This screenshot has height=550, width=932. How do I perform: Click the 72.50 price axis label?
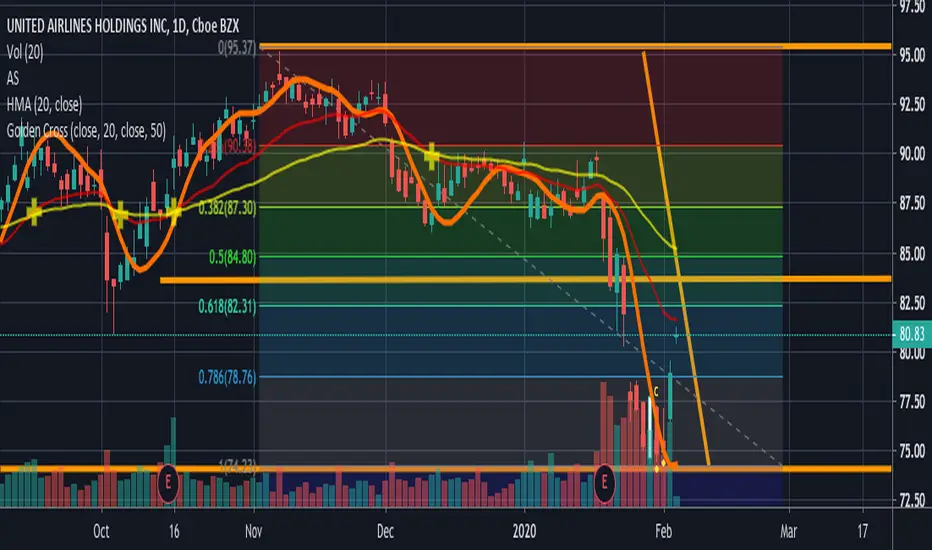tap(912, 500)
